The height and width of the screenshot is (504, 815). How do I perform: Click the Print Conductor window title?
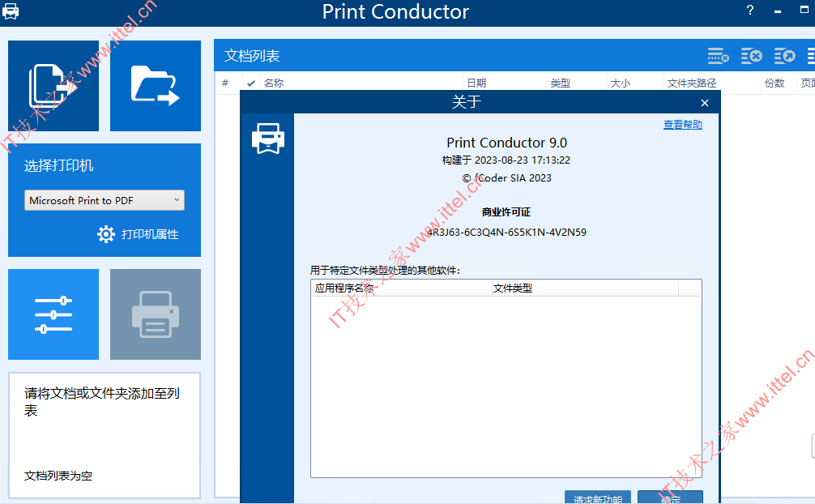(x=395, y=11)
